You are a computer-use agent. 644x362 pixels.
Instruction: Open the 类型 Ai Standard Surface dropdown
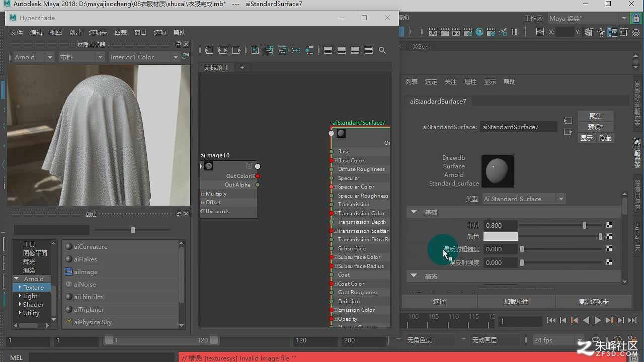click(x=524, y=199)
